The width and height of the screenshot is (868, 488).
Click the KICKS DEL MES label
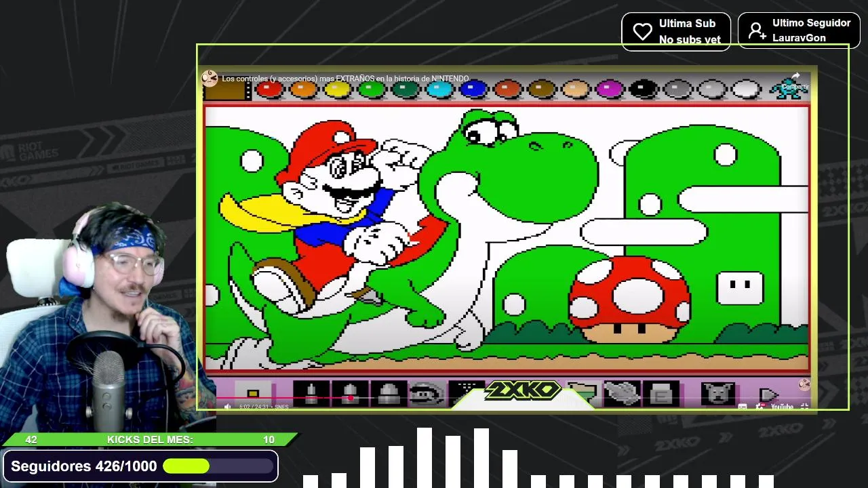[x=150, y=440]
